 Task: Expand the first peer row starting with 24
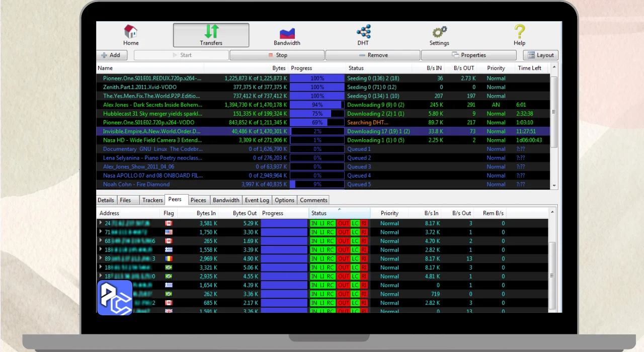tap(101, 223)
